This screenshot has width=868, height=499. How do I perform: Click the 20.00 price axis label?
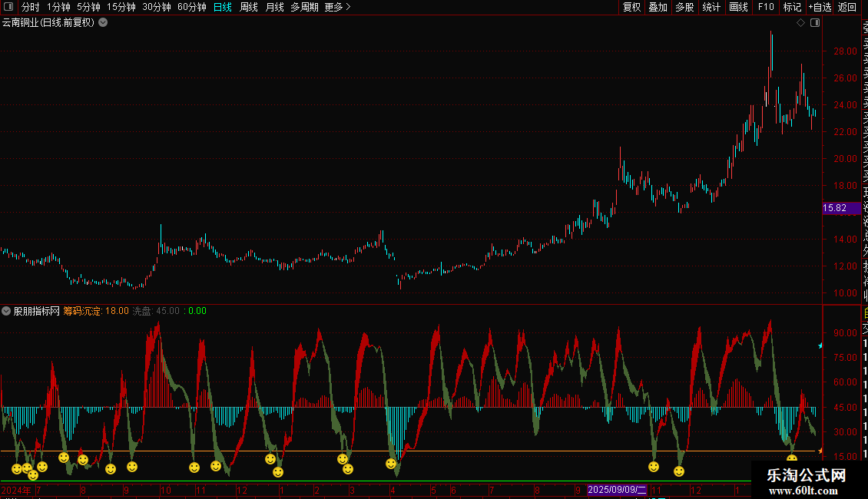[845, 159]
